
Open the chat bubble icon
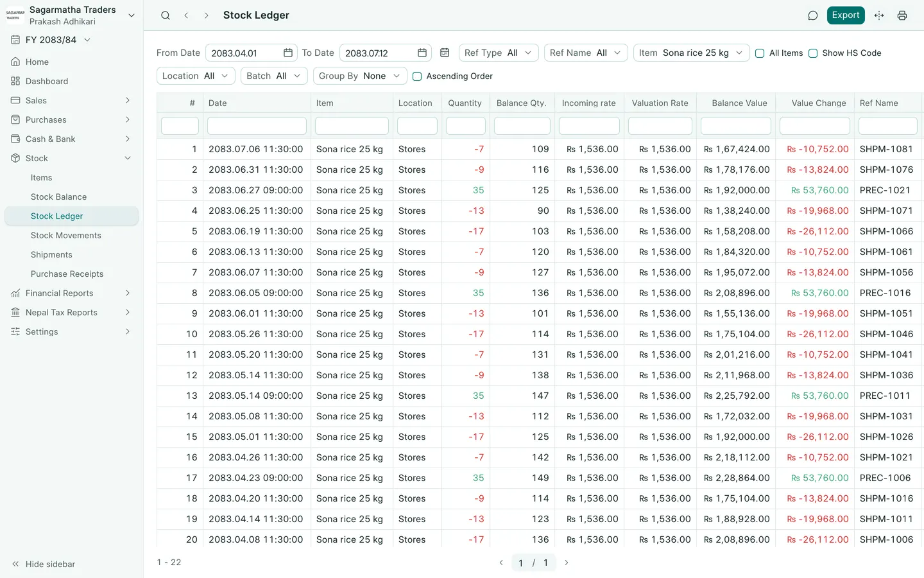click(813, 15)
